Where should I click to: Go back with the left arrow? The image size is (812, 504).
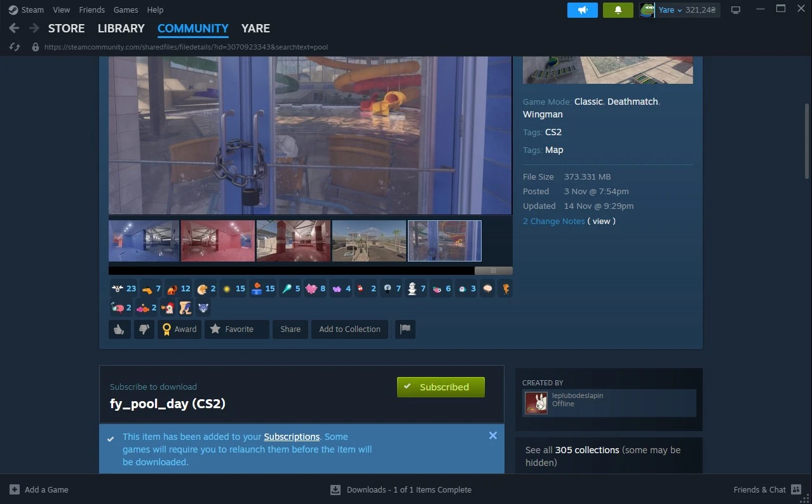coord(14,29)
